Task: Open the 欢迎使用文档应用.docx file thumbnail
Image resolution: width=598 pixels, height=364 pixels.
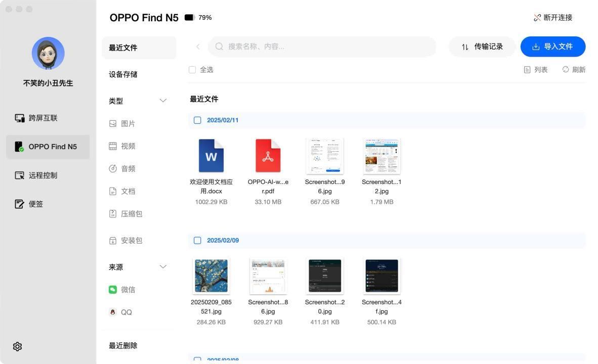Action: tap(211, 156)
